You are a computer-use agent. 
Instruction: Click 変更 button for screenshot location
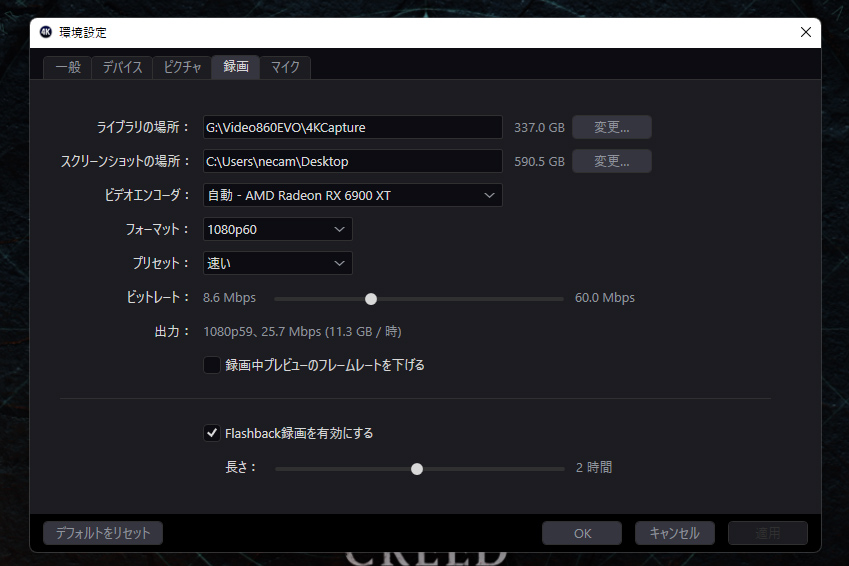pyautogui.click(x=612, y=161)
